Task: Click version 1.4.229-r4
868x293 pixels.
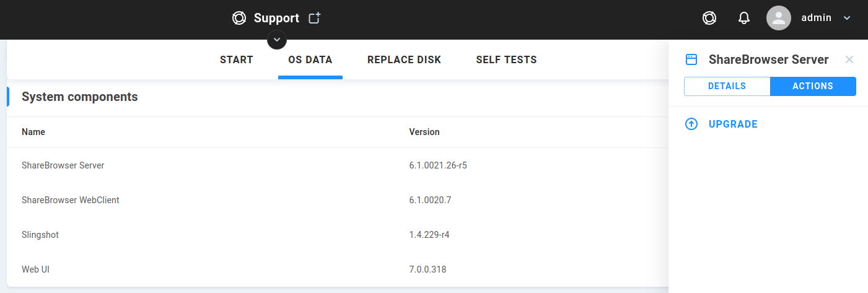Action: point(429,235)
